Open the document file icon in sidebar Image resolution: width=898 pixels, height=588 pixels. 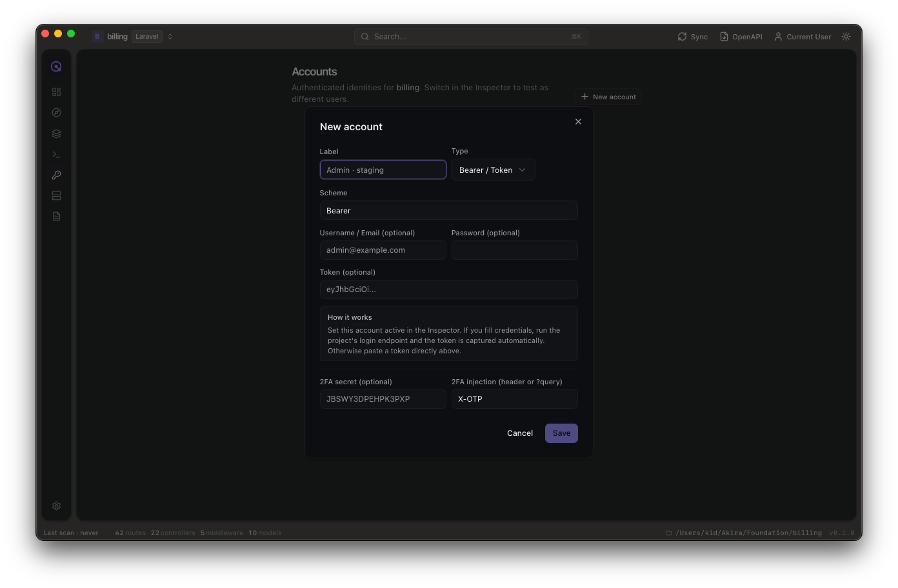pos(56,216)
